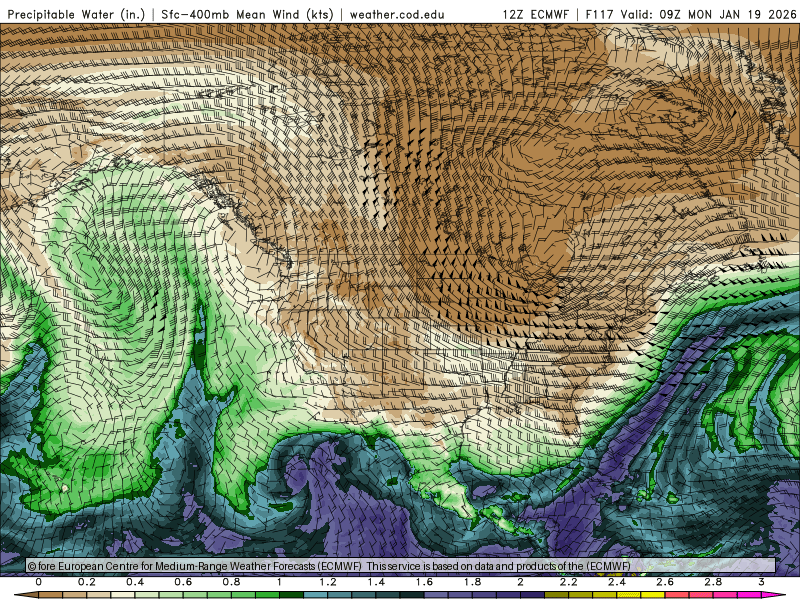Screen dimensions: 800x600
Task: Click the legend value '1.4'
Action: 376,582
